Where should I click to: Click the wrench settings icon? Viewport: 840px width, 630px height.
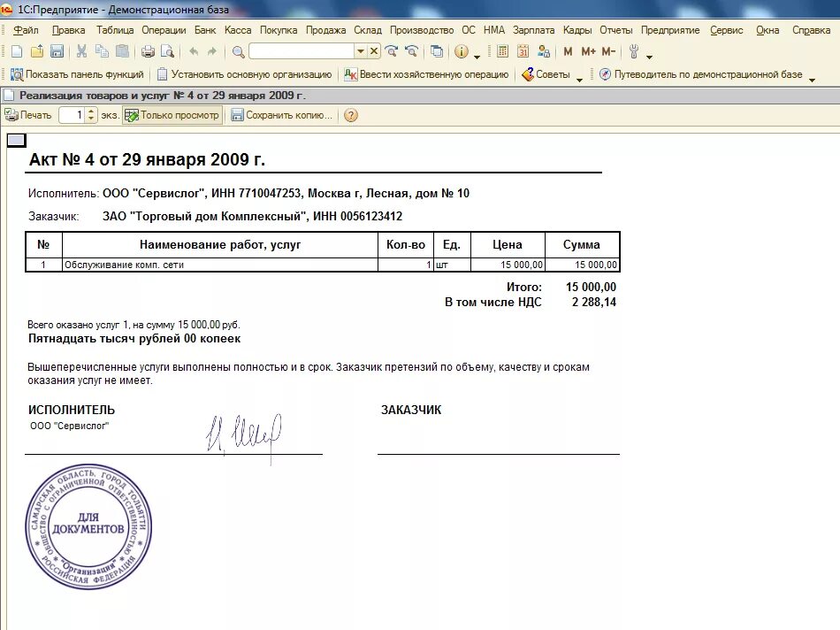point(634,51)
